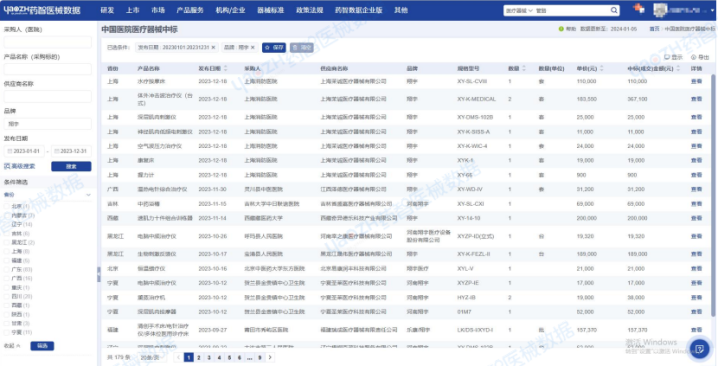Click the 筛选 filter button
This screenshot has height=366, width=718.
tap(42, 346)
